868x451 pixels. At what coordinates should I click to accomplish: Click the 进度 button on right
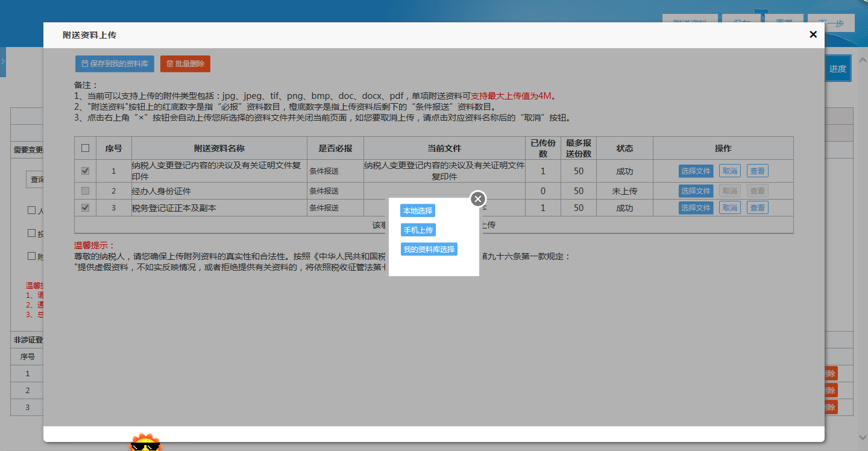tap(837, 69)
